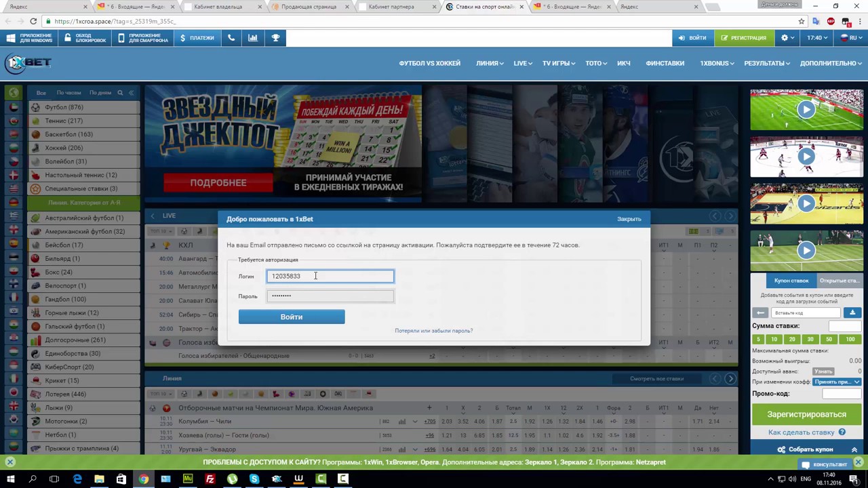The width and height of the screenshot is (868, 488).
Task: Expand the Собрать купон panel
Action: point(806,449)
